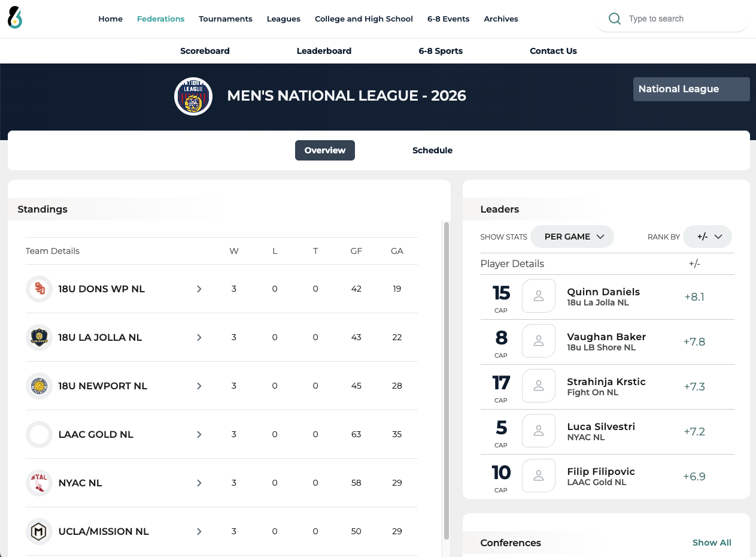Click cap number 17 for Krstic

click(x=501, y=382)
